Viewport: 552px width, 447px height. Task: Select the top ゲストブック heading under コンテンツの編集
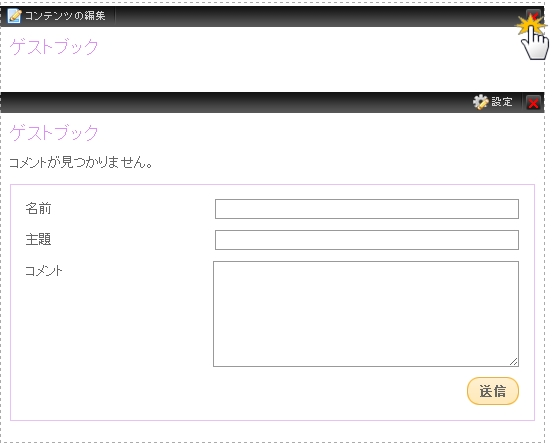tap(54, 46)
